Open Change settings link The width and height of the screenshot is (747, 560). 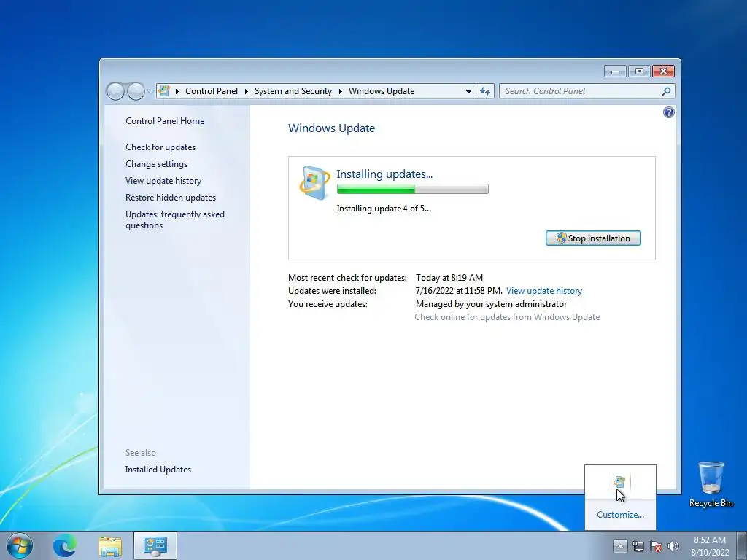tap(156, 164)
